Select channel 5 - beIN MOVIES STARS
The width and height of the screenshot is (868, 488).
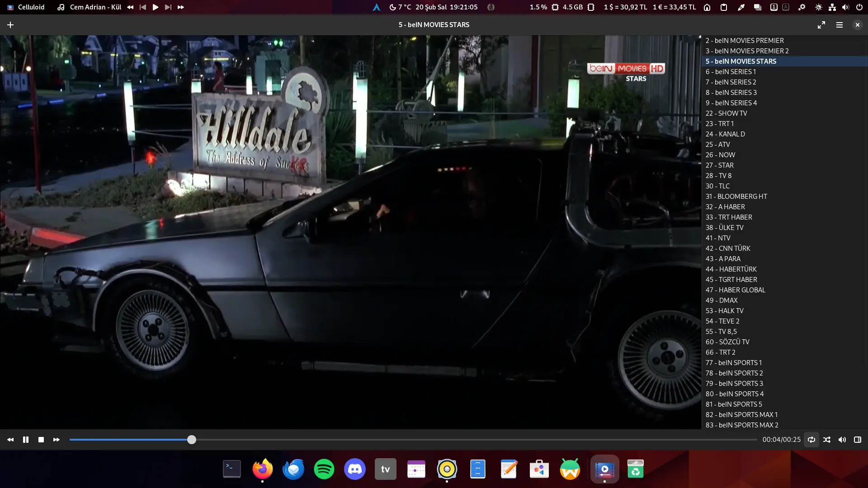[785, 61]
